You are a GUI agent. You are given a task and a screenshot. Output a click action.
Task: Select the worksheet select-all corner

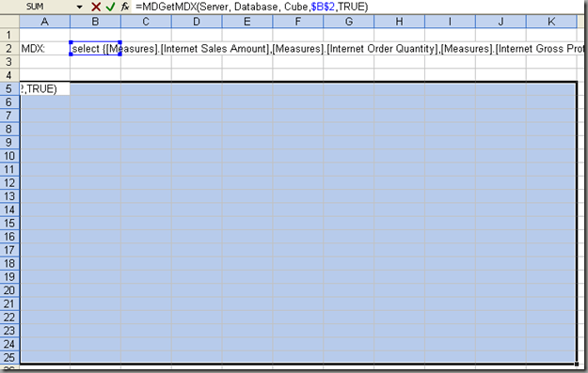click(x=9, y=22)
